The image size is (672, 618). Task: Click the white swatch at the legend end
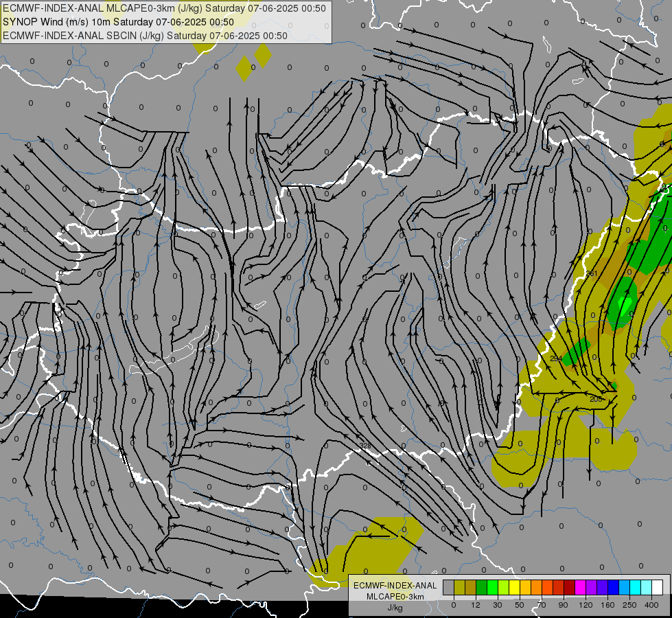[x=658, y=587]
